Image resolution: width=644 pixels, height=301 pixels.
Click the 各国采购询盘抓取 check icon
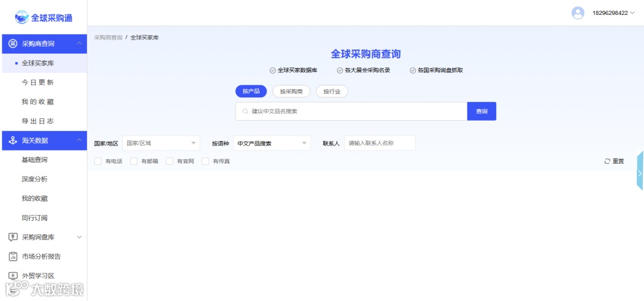413,70
